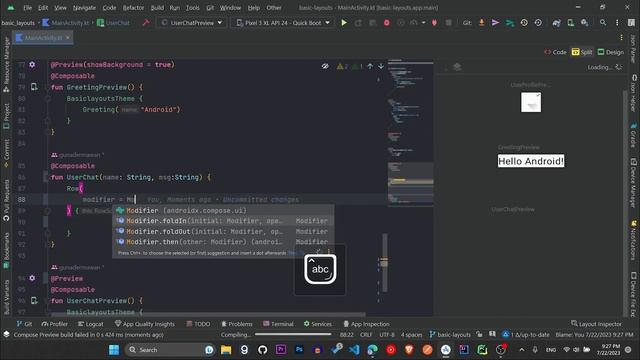Viewport: 640px width, 360px height.
Task: Sync project with Gradle files icon
Action: (x=556, y=23)
